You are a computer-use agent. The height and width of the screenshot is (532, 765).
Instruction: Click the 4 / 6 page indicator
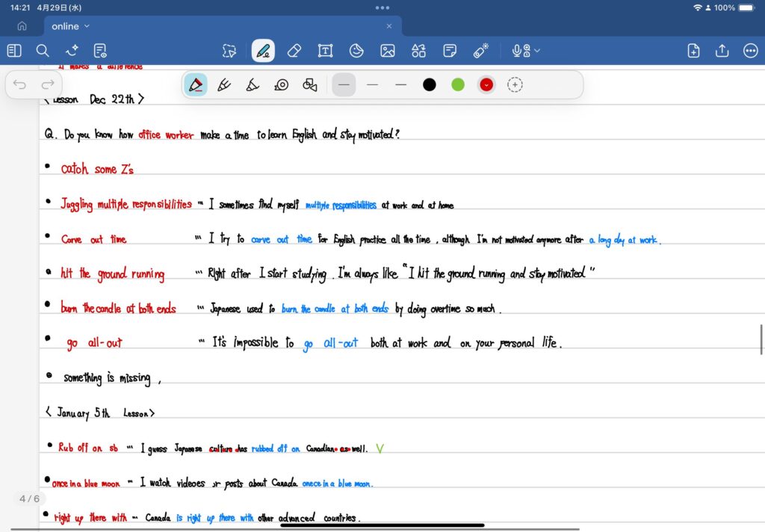pos(29,498)
